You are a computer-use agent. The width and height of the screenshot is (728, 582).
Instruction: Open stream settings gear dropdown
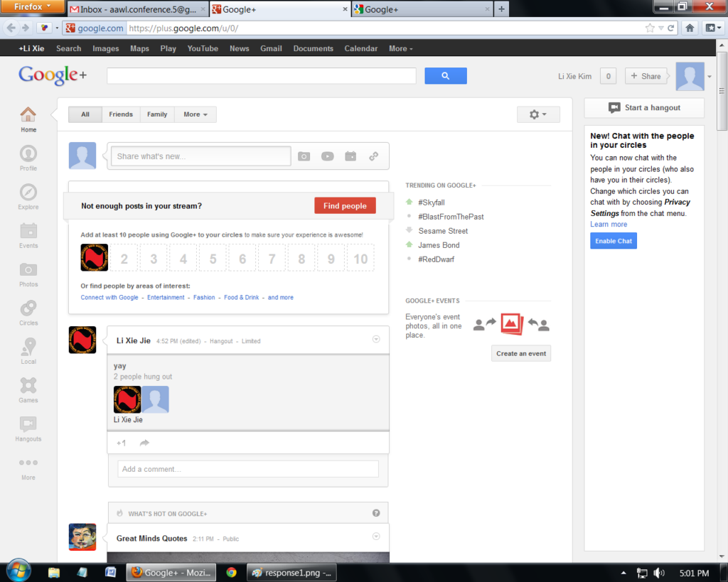pyautogui.click(x=538, y=114)
